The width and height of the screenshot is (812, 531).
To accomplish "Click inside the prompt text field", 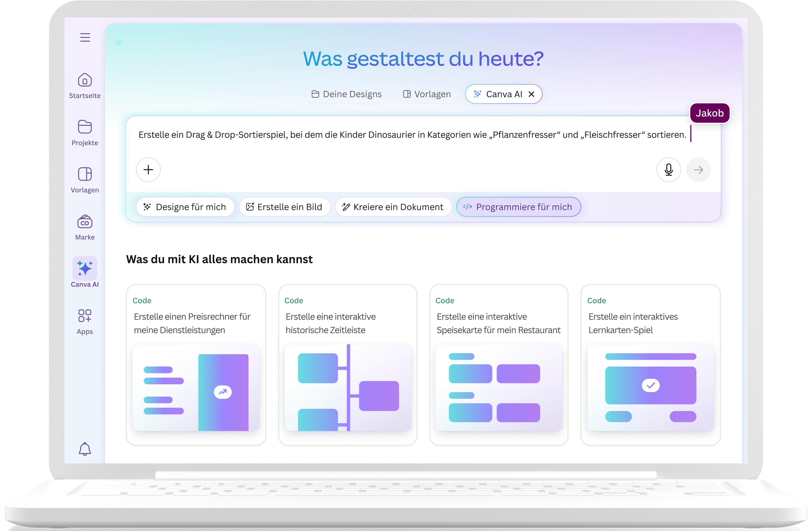I will 409,135.
